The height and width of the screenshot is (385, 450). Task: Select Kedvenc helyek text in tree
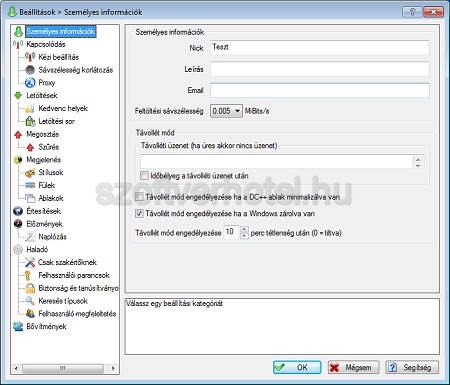63,108
